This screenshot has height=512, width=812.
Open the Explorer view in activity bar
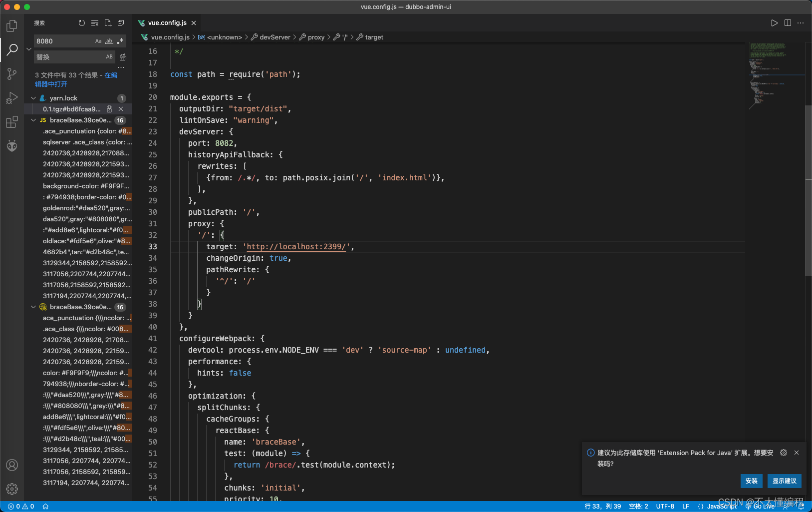12,25
